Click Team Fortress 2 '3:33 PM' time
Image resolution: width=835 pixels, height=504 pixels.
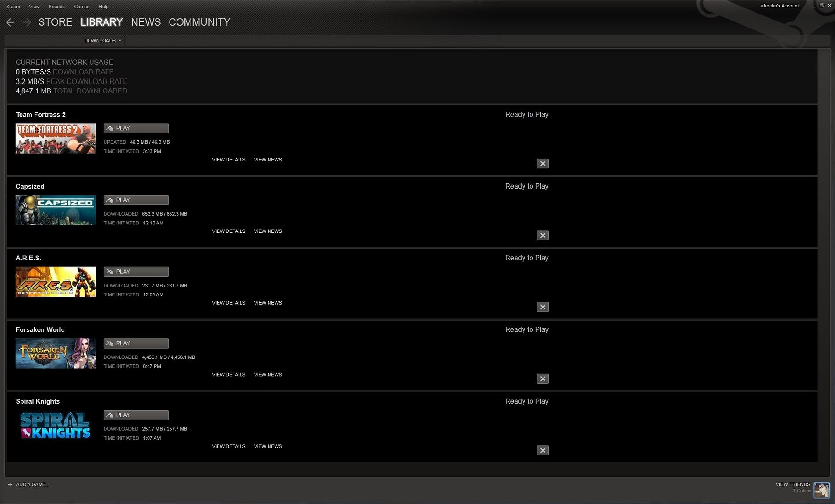pyautogui.click(x=152, y=152)
